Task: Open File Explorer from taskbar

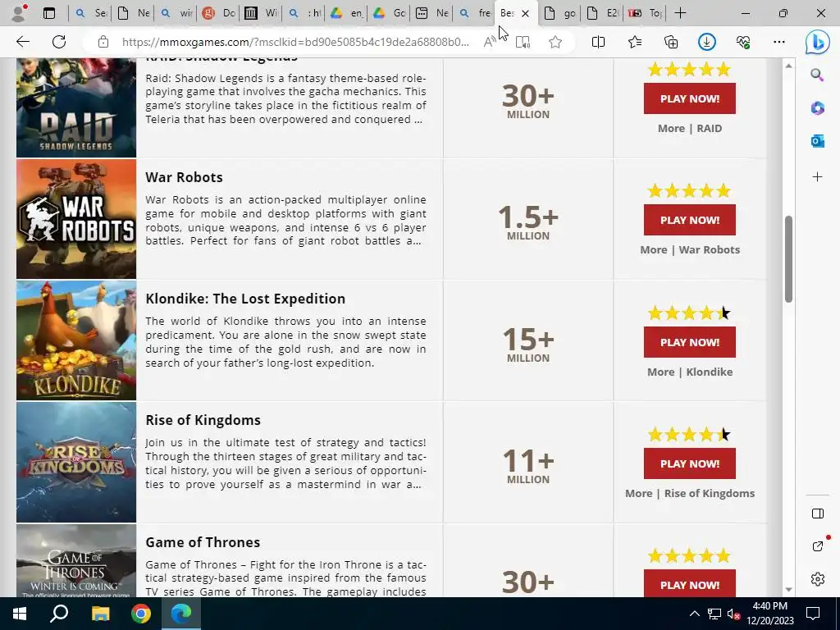Action: pyautogui.click(x=100, y=614)
